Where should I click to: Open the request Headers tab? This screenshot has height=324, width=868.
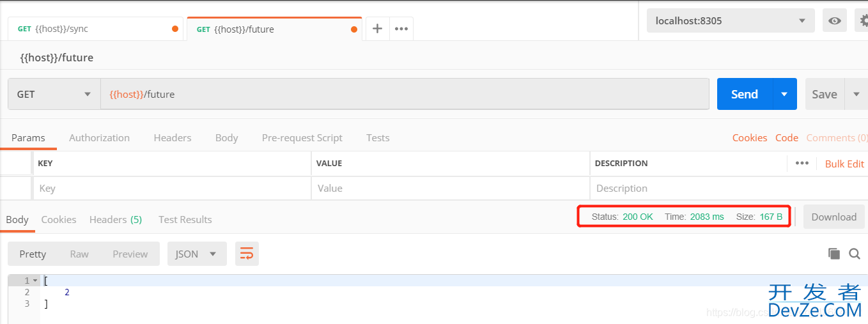click(173, 137)
